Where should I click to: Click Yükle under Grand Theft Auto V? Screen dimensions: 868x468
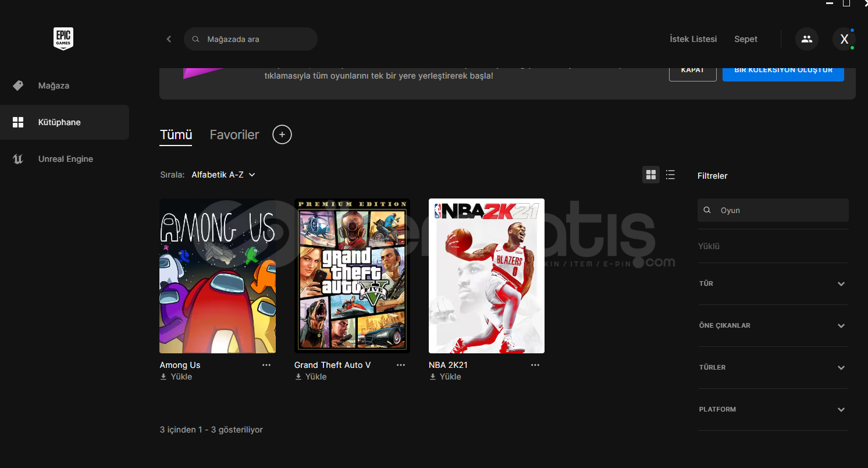[311, 377]
